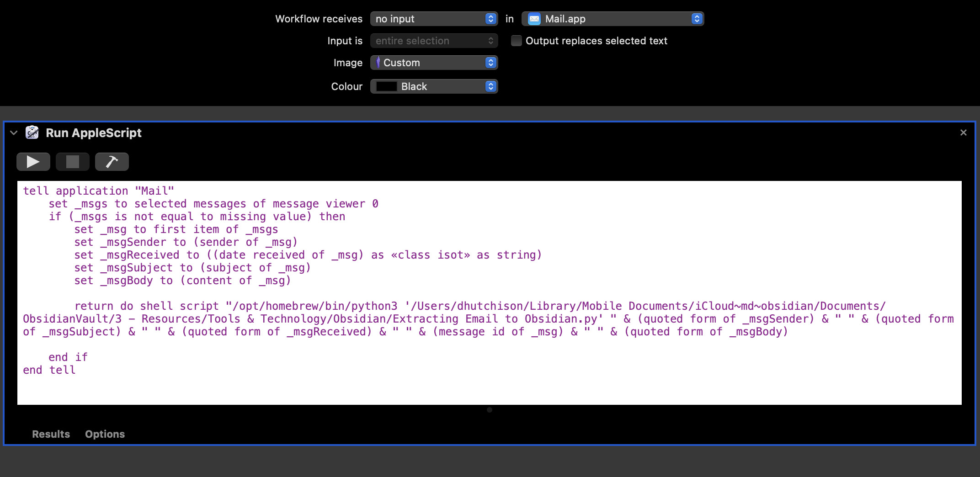The image size is (980, 477).
Task: Click the Mail.app envelope icon
Action: point(534,19)
